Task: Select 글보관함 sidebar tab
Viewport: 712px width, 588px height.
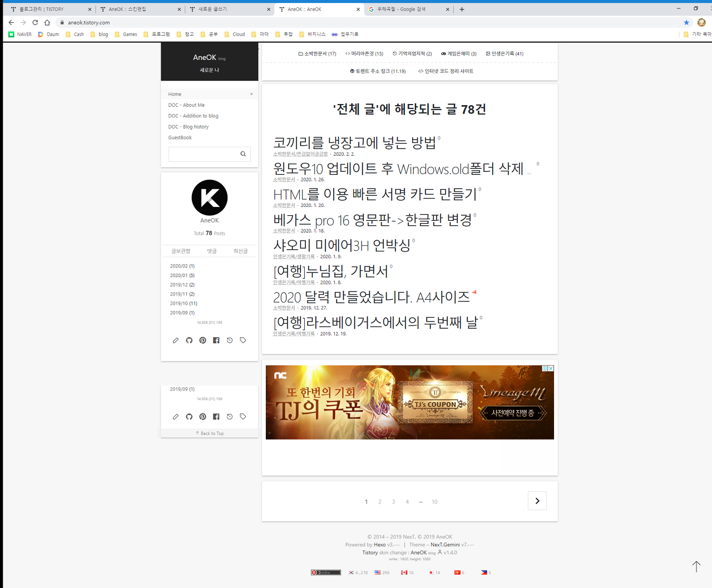Action: pos(181,251)
